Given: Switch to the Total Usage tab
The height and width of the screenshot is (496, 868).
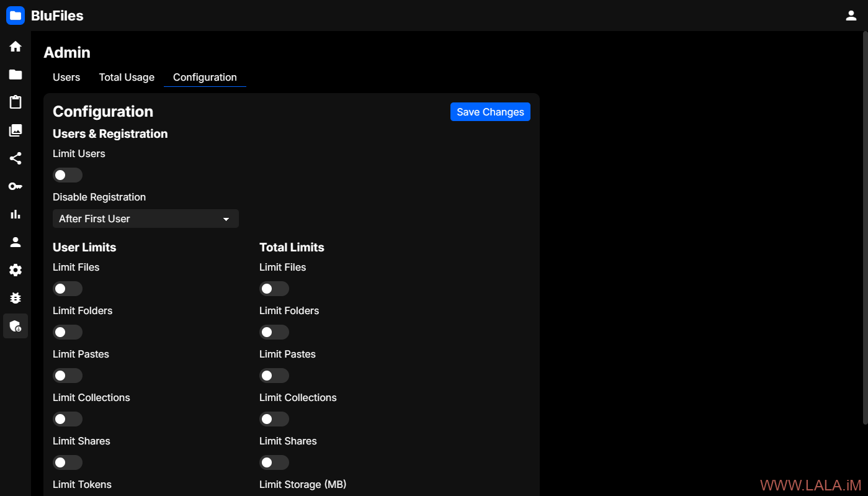Looking at the screenshot, I should click(127, 78).
